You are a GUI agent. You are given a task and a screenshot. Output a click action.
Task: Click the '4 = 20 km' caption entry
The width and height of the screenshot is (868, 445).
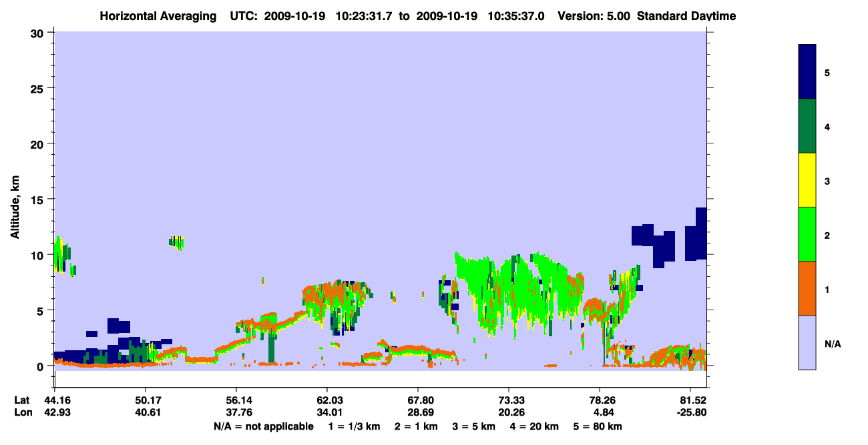(534, 426)
